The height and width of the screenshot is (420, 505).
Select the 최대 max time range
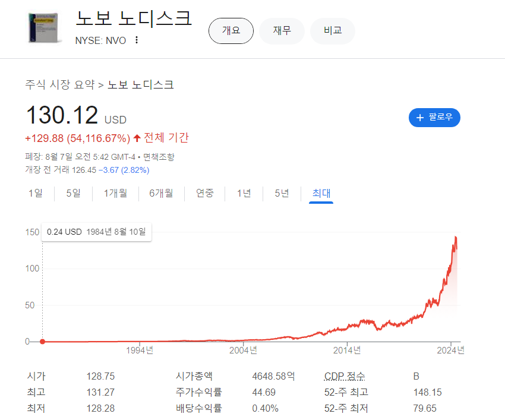tap(321, 193)
